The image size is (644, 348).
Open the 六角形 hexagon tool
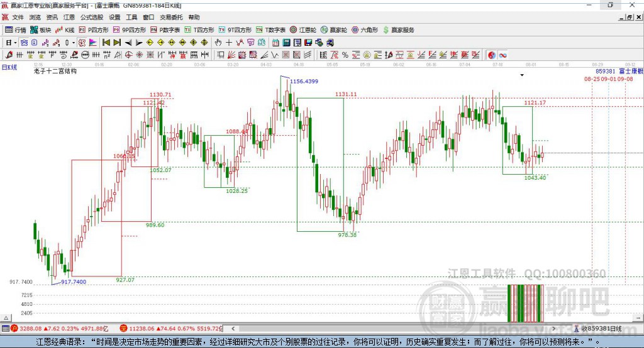point(365,30)
